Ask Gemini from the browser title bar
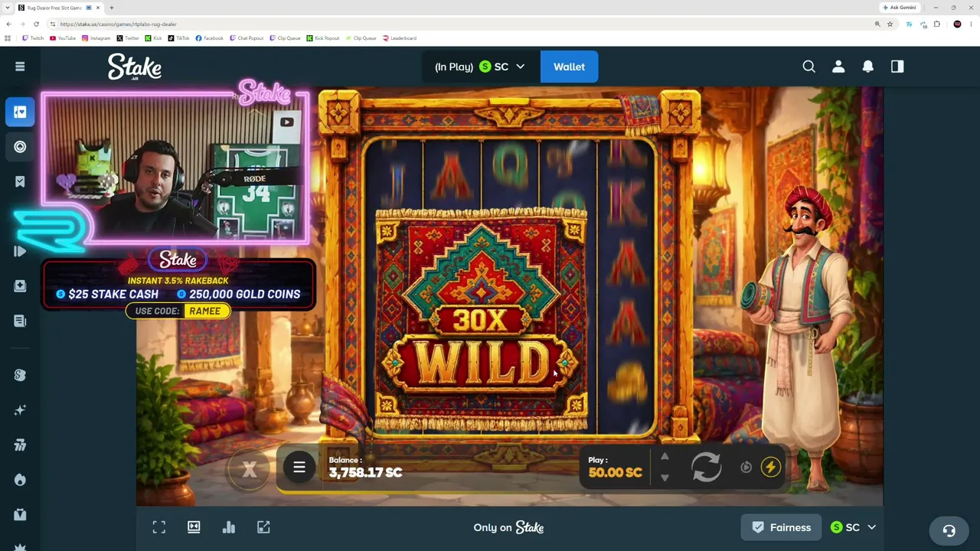 pyautogui.click(x=899, y=8)
